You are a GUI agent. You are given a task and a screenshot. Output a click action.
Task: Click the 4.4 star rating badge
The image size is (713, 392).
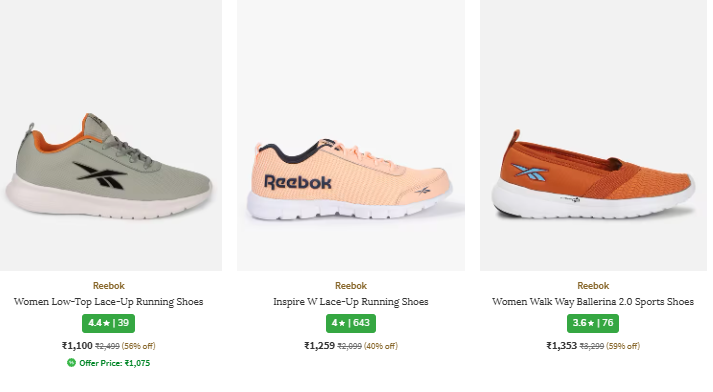click(108, 323)
